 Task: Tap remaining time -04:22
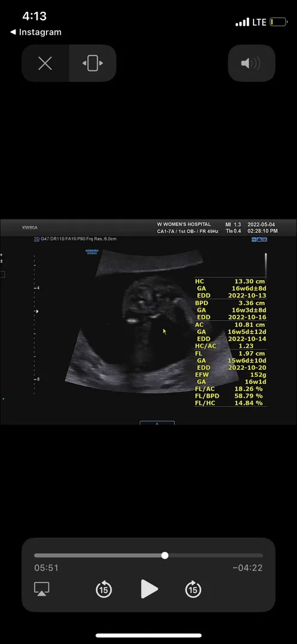(247, 568)
